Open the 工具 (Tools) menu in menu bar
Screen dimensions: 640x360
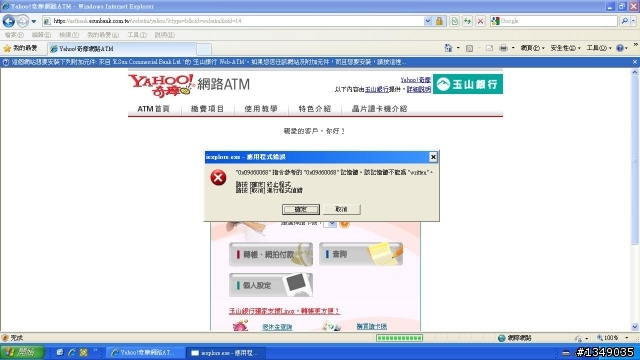tap(137, 35)
